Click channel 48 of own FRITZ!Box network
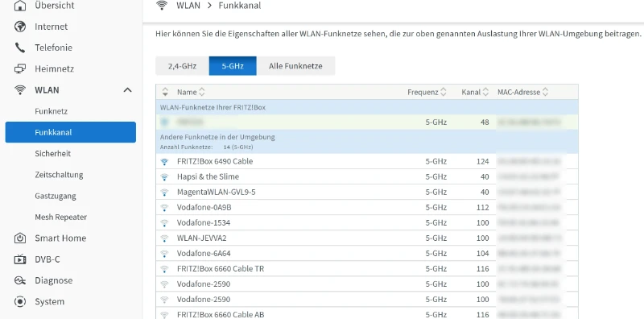644x319 pixels. tap(485, 122)
